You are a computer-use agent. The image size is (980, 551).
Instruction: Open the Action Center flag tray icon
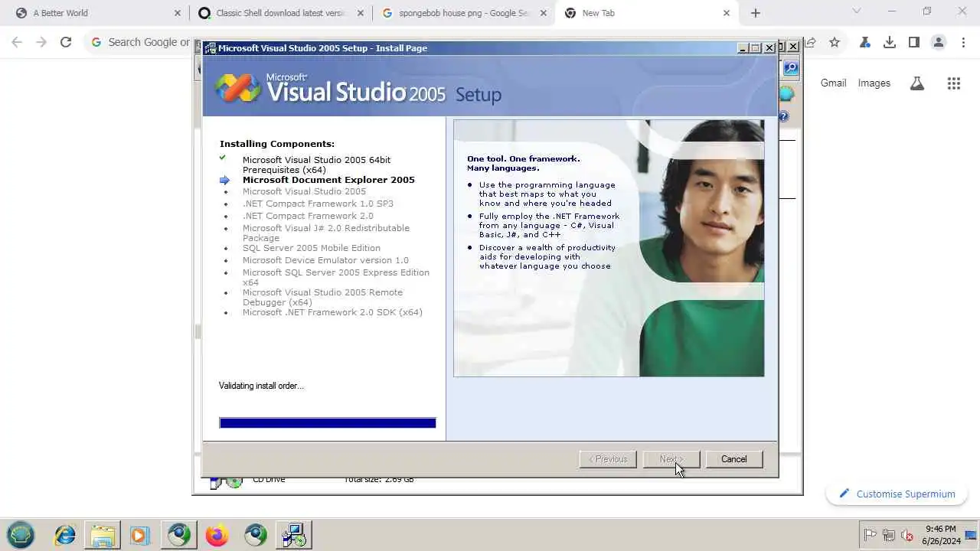(870, 535)
